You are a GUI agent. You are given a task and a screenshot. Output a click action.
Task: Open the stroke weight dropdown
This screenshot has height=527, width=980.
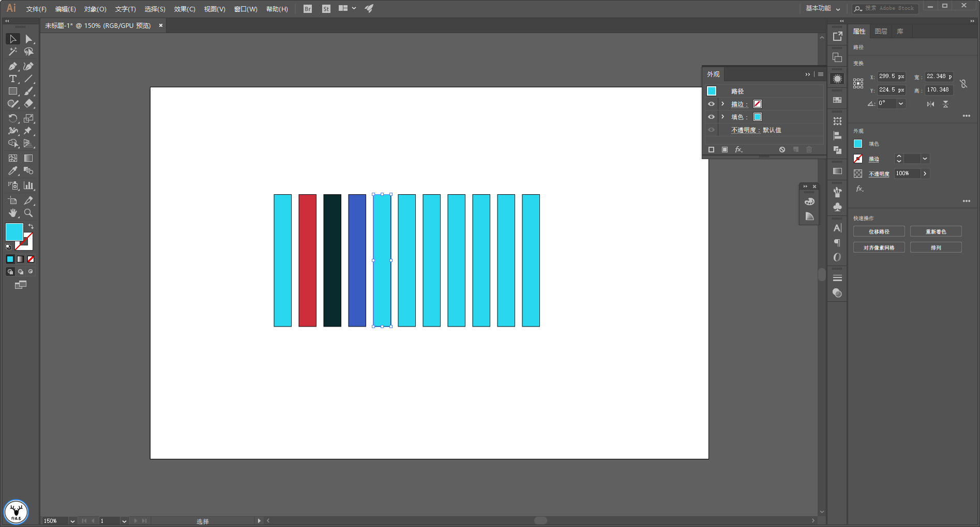pos(925,159)
